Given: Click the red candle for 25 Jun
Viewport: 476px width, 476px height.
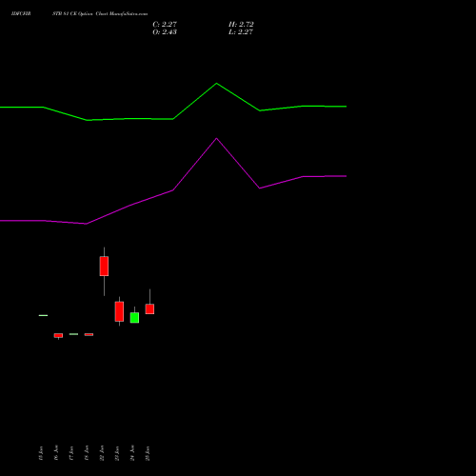Looking at the screenshot, I should coord(149,308).
